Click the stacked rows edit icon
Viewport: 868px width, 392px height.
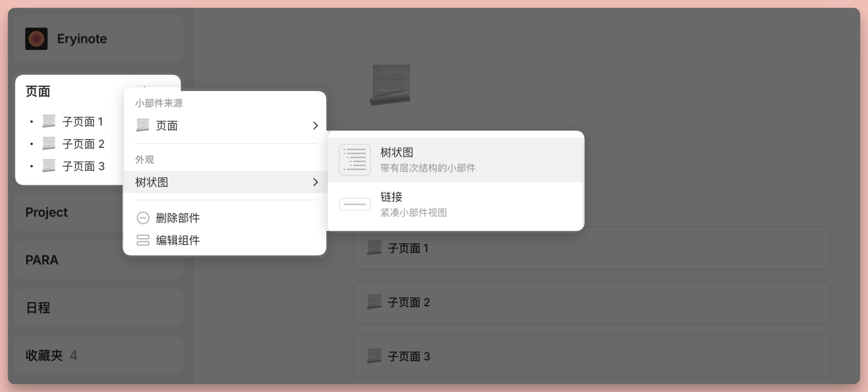click(x=143, y=240)
